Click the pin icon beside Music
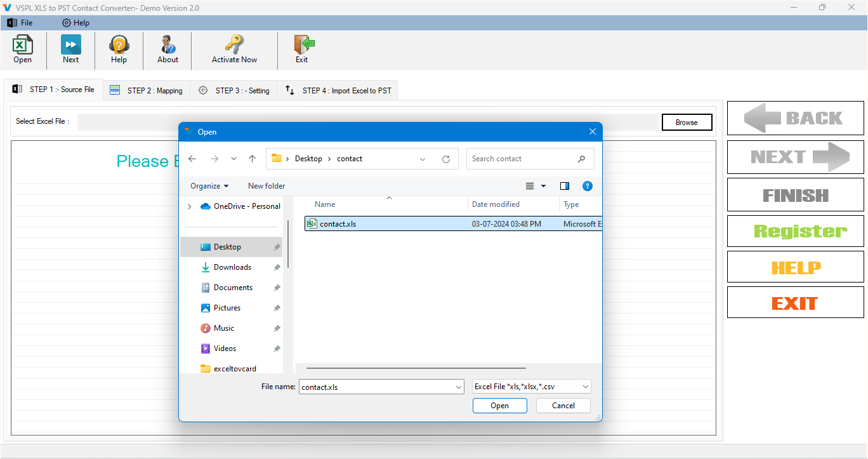Viewport: 868px width, 459px height. coord(277,328)
